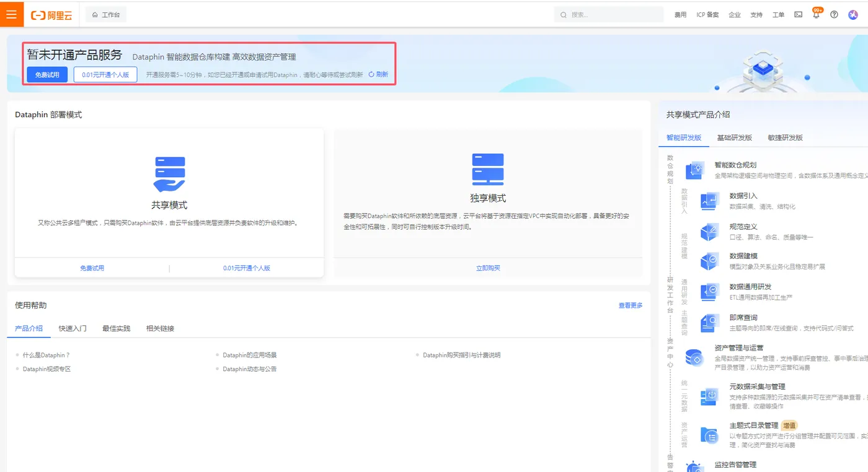Click the blue 免费试用 button in the banner
This screenshot has height=472, width=868.
coord(47,74)
